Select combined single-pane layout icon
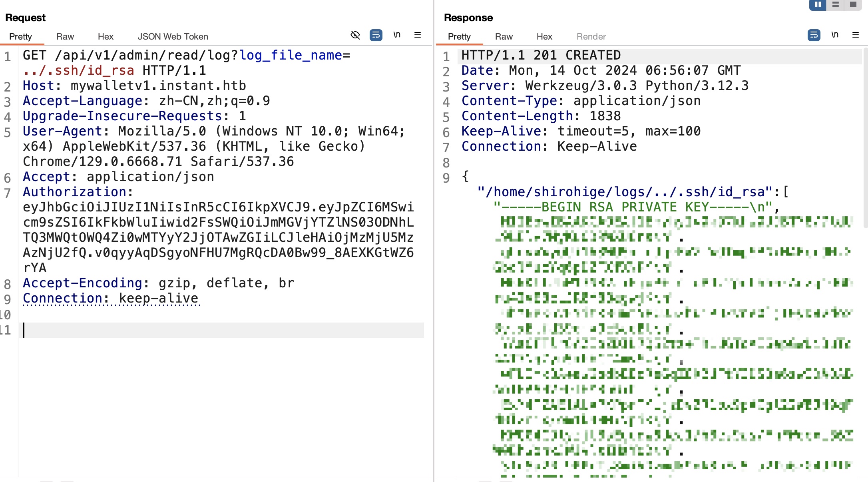The width and height of the screenshot is (868, 482). pos(853,4)
